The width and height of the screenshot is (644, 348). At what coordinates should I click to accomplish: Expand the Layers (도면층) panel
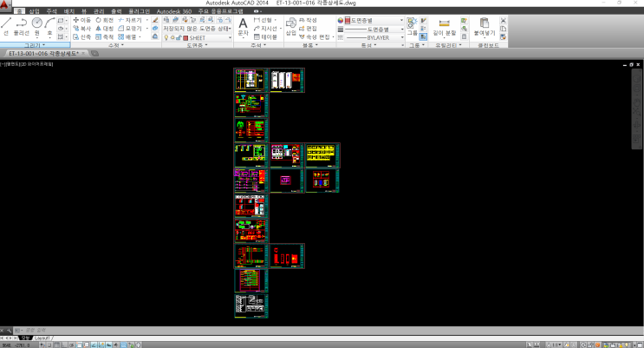[197, 45]
